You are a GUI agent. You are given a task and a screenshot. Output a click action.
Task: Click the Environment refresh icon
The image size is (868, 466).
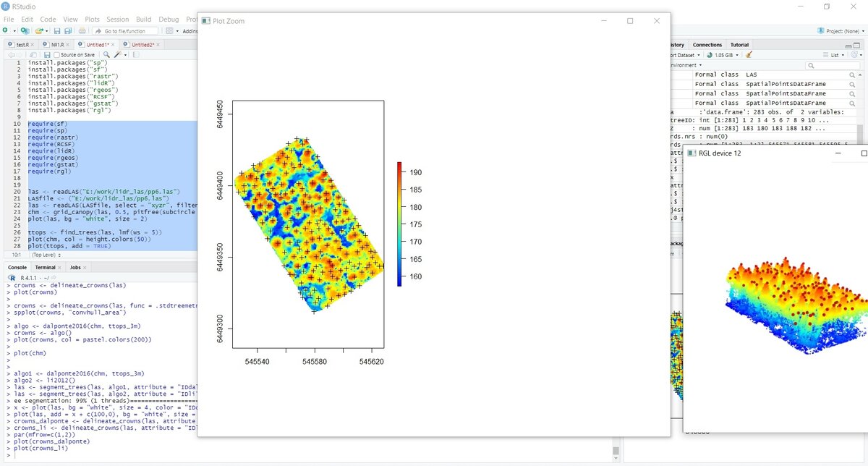[x=856, y=55]
